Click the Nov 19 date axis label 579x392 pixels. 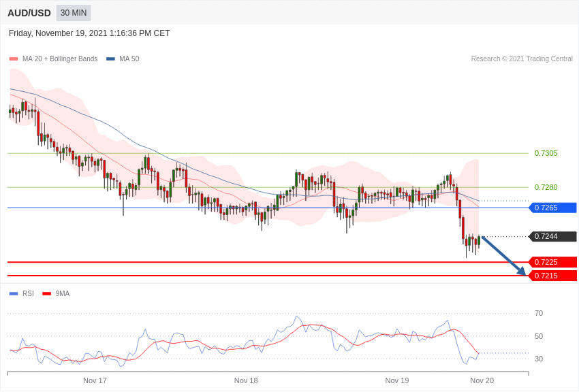(x=397, y=380)
